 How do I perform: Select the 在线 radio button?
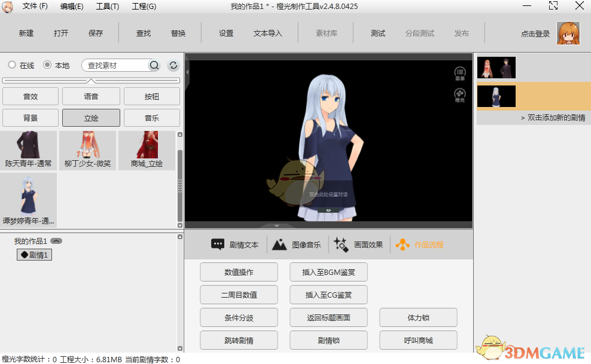click(x=10, y=65)
